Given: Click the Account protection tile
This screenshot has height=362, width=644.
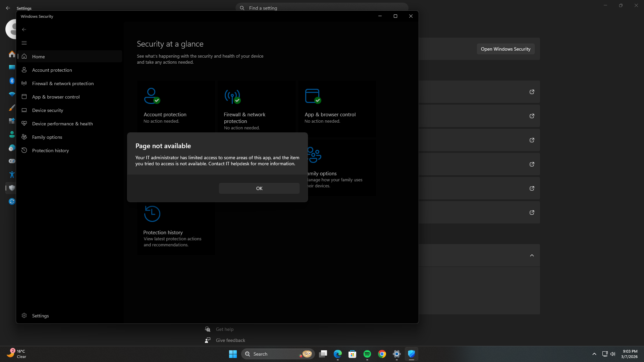Looking at the screenshot, I should [x=176, y=107].
